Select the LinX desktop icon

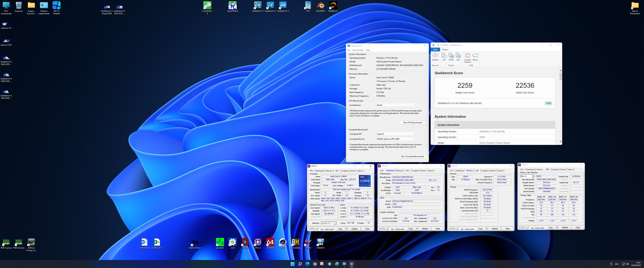(x=232, y=244)
